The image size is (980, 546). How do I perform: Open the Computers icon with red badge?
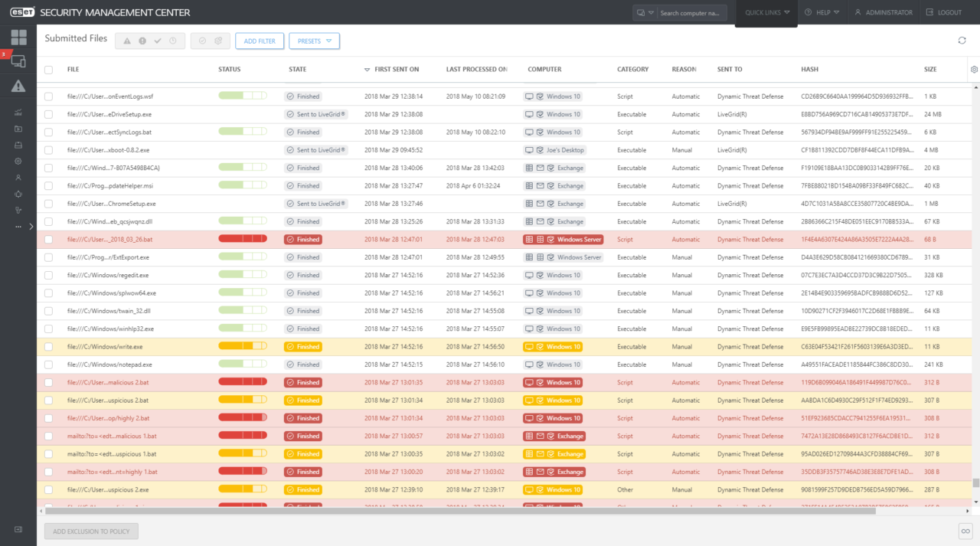tap(18, 61)
